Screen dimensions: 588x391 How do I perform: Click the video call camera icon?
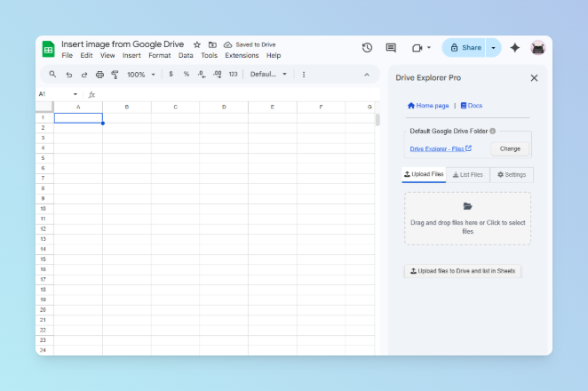pos(417,48)
